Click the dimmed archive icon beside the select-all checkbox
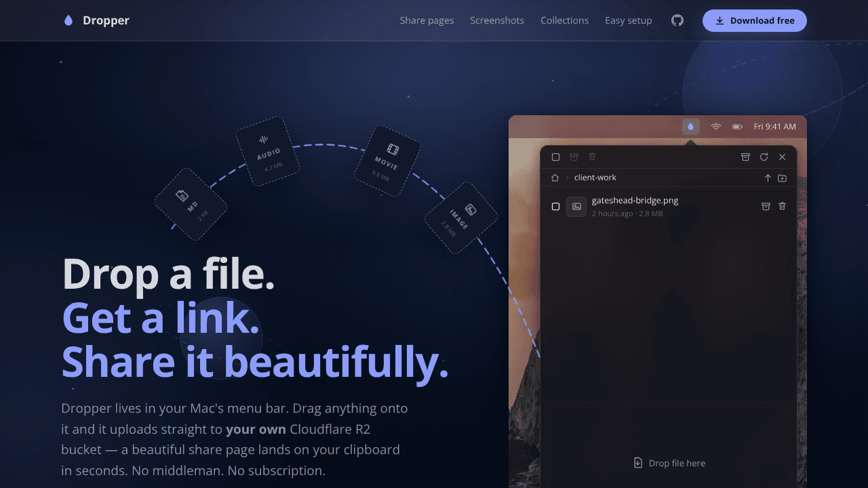This screenshot has width=868, height=488. pyautogui.click(x=574, y=157)
